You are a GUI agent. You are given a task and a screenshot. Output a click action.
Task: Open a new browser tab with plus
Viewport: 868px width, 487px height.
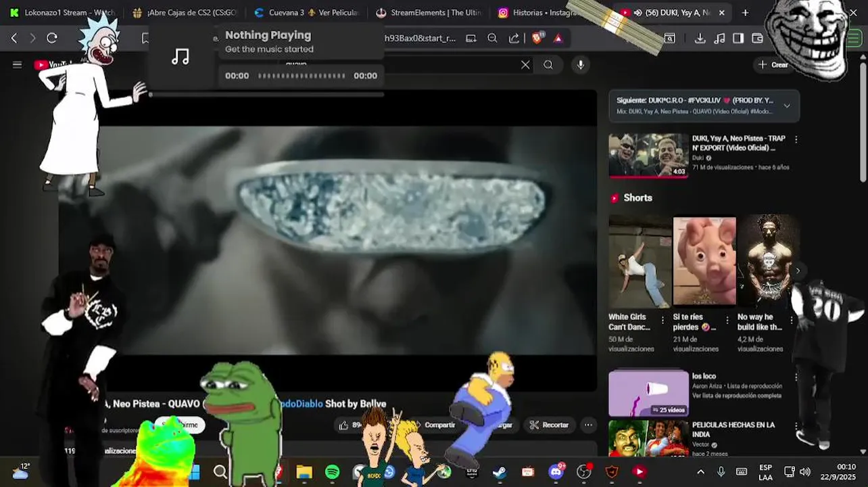(745, 13)
